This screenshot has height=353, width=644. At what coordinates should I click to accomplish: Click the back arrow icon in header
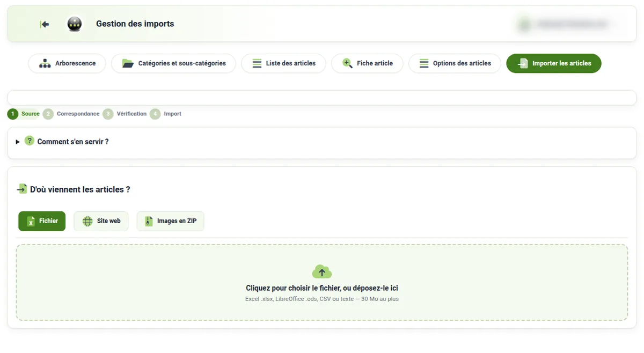click(45, 24)
